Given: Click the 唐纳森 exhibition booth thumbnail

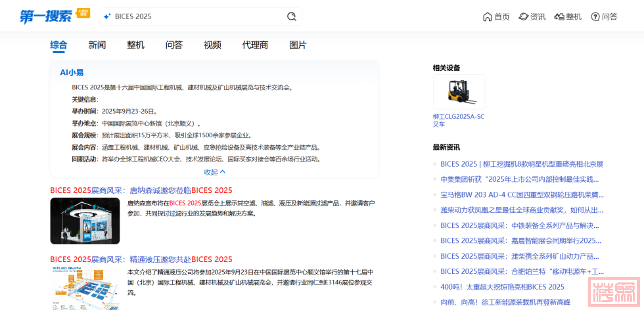Looking at the screenshot, I should (85, 221).
